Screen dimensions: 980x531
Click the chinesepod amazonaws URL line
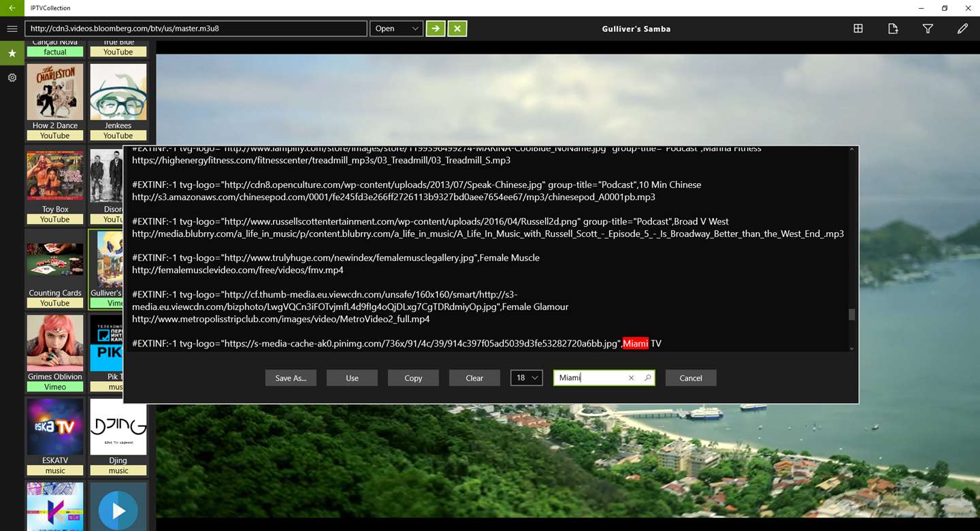click(393, 197)
